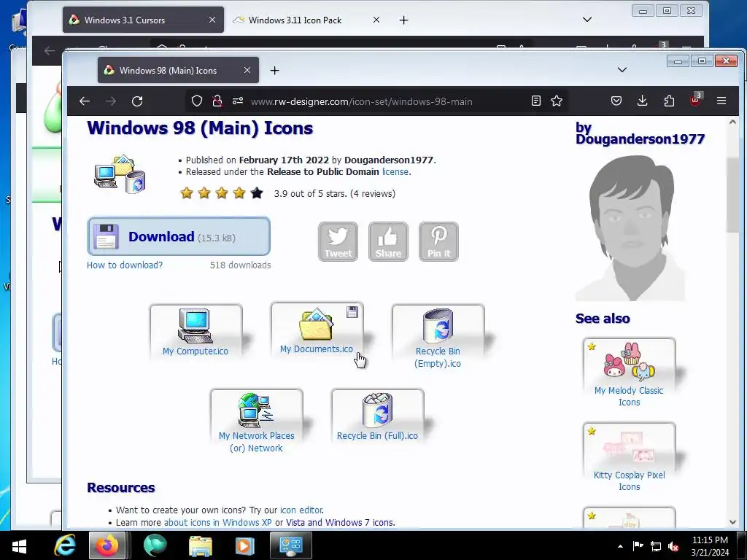Show hidden system tray icons
The height and width of the screenshot is (560, 747).
point(620,546)
